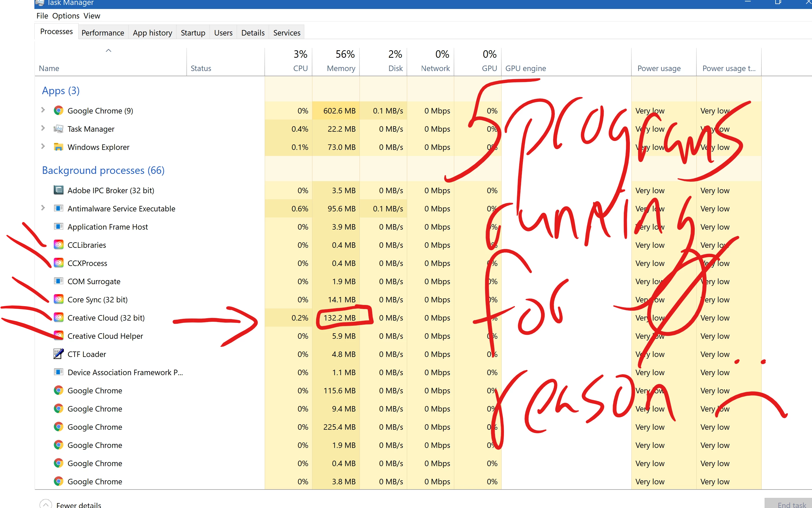Open the Options menu
812x508 pixels.
66,16
